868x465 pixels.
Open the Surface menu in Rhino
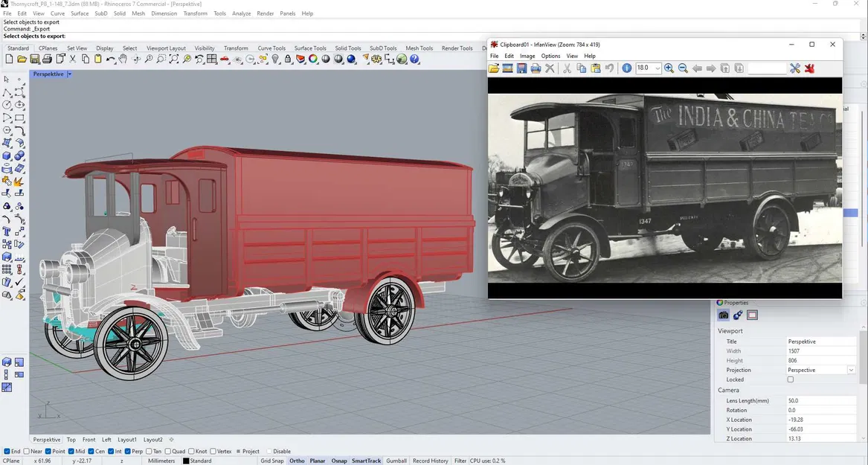tap(80, 13)
